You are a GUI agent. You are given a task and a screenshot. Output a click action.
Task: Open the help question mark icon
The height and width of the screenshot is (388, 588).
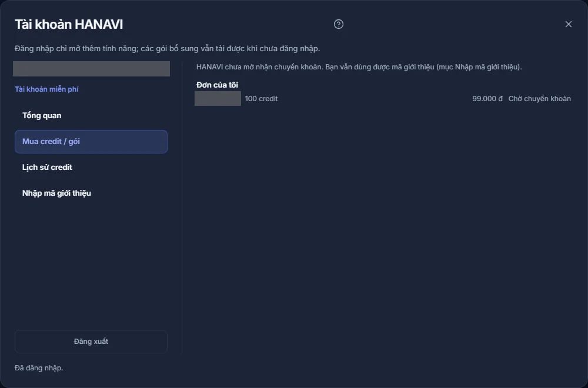tap(339, 24)
